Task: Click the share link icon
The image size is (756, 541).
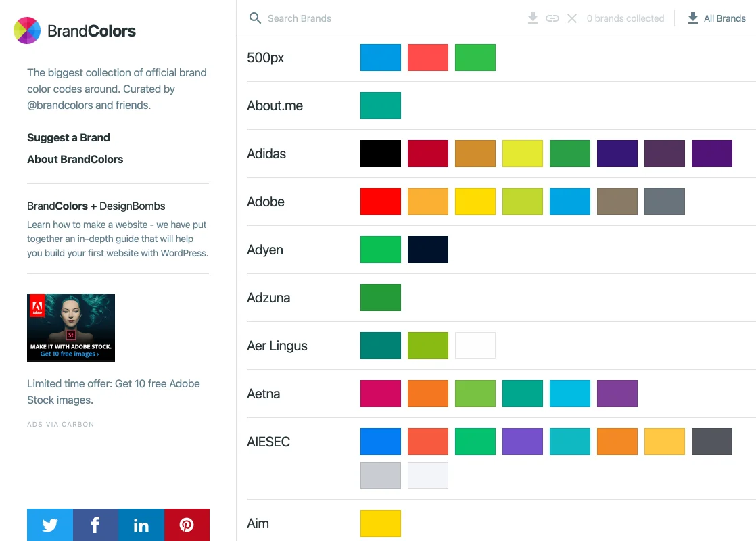Action: pos(552,18)
